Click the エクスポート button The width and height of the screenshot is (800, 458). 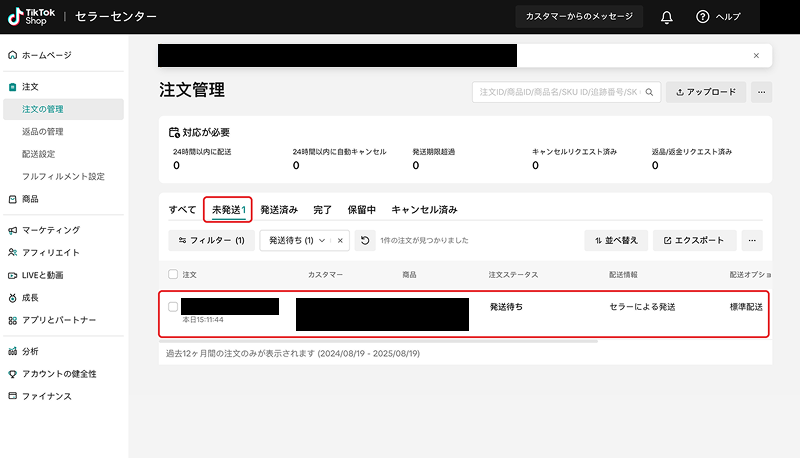point(695,240)
